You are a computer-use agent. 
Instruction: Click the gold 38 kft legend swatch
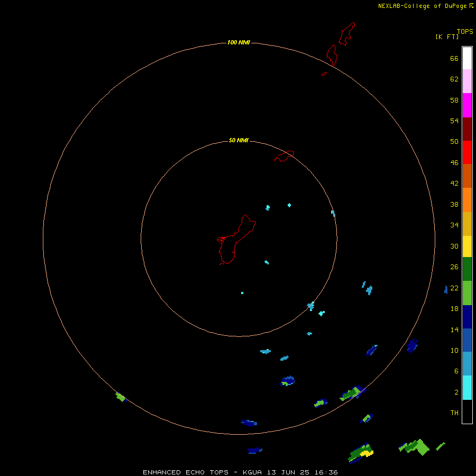click(467, 224)
